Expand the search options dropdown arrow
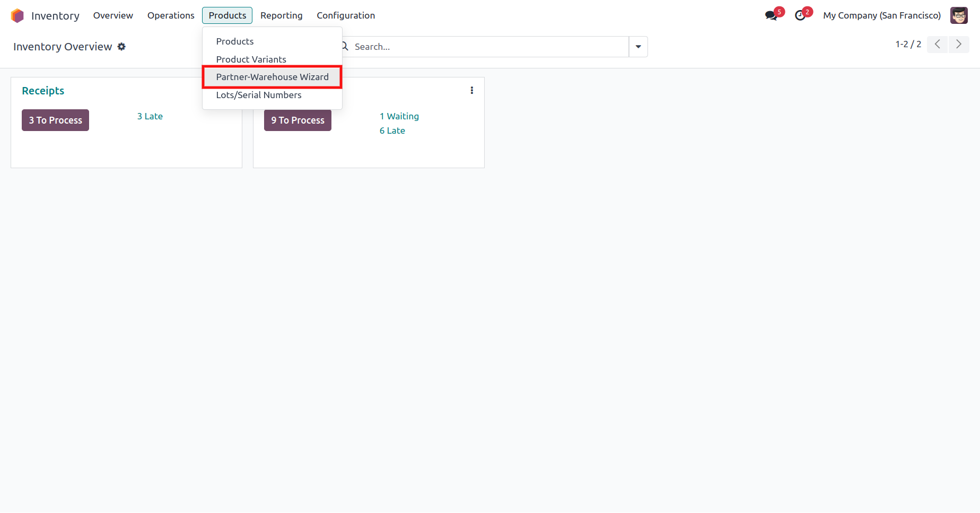Screen dimensions: 980x513 tap(638, 47)
